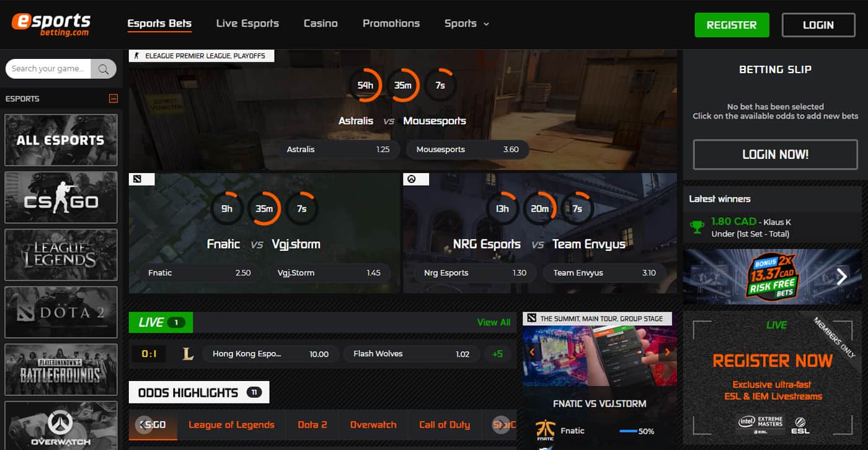The image size is (868, 450).
Task: Open the Promotions page
Action: tap(391, 24)
